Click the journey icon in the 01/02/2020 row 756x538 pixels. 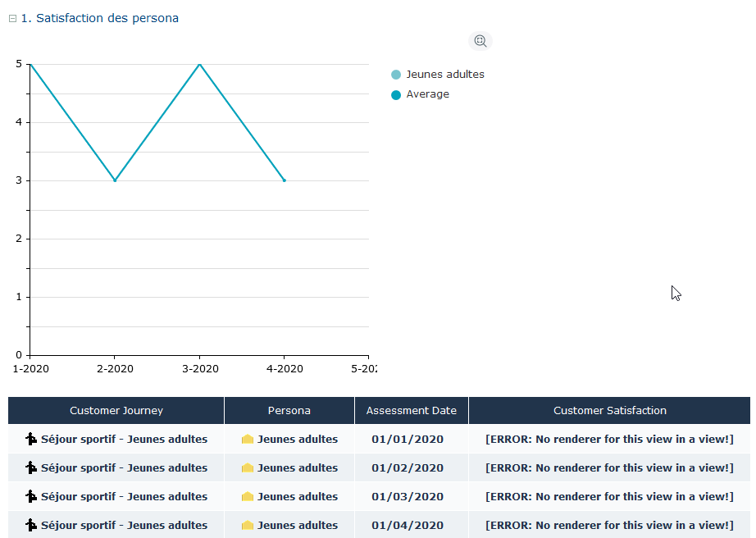click(31, 468)
